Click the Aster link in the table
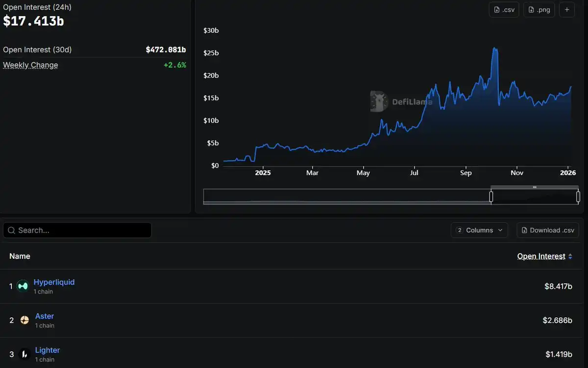 tap(45, 316)
